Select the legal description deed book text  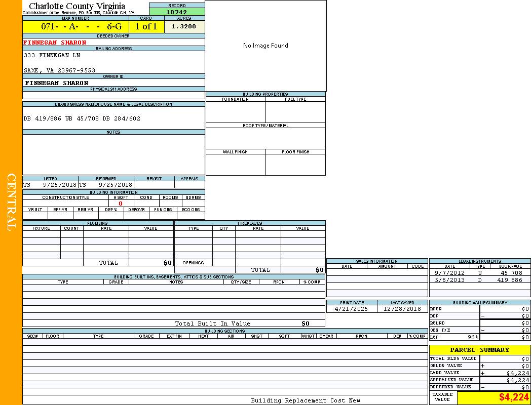pos(82,118)
